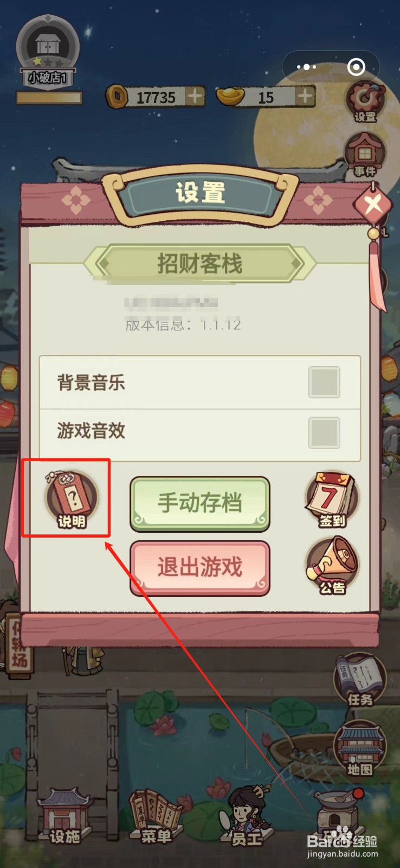Close the 设置 panel with the X

(x=373, y=205)
